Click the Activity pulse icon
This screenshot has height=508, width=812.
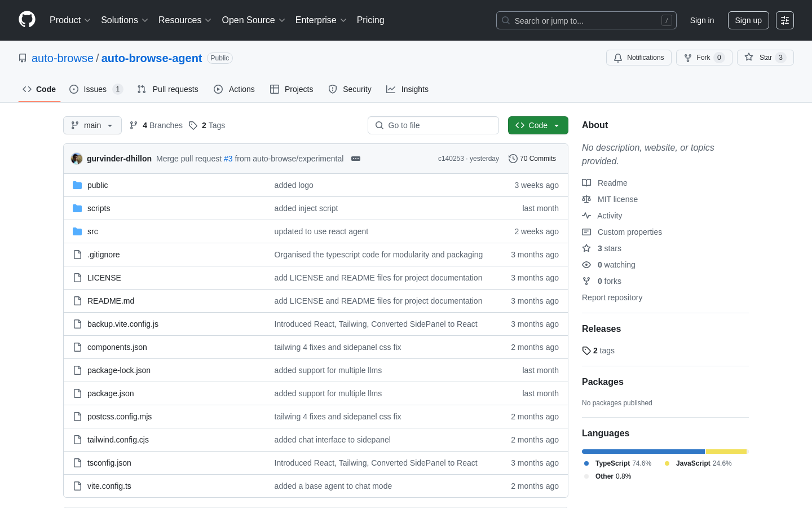point(586,216)
